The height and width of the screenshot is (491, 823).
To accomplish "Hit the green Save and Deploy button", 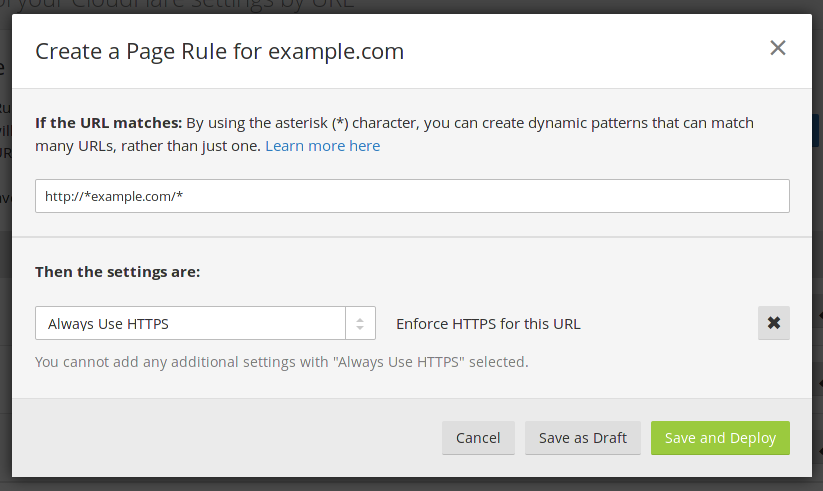I will (720, 438).
